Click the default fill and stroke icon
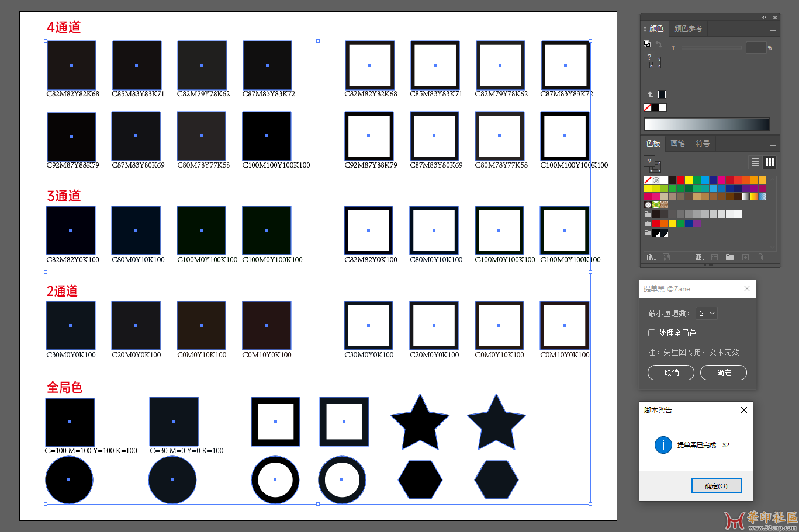Screen dimensions: 799x532 (x=646, y=44)
